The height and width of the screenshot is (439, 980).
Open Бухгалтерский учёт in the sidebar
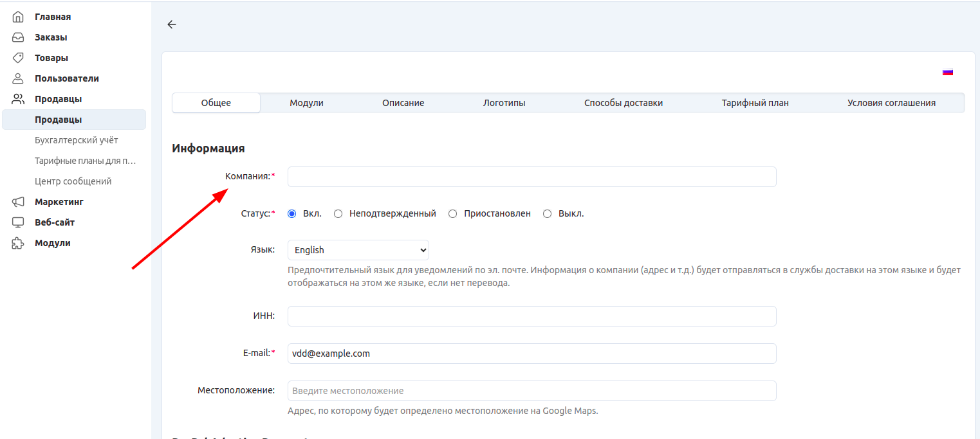[76, 140]
